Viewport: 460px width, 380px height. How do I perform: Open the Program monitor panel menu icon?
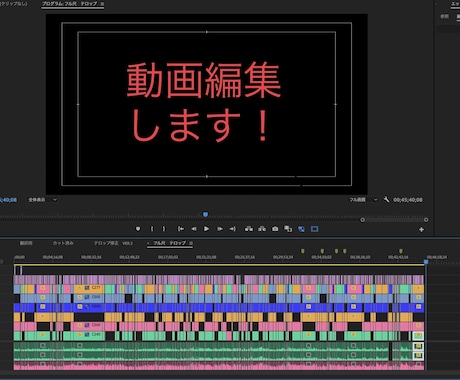(x=102, y=4)
